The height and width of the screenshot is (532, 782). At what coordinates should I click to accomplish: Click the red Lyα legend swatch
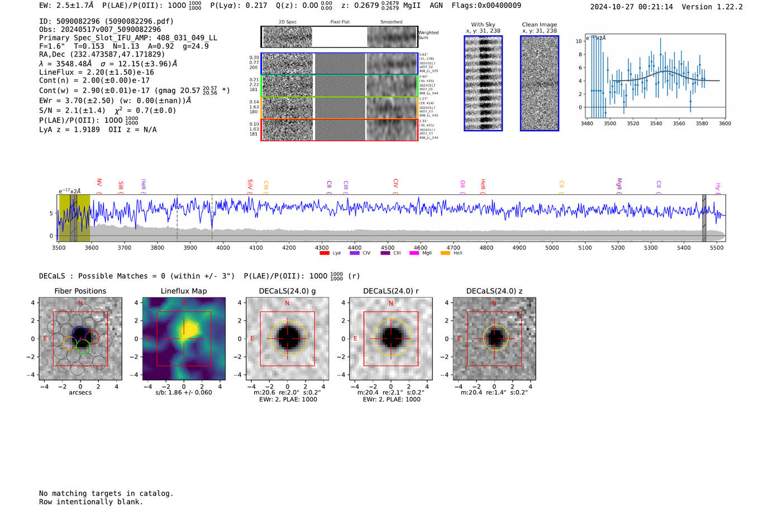tap(325, 253)
